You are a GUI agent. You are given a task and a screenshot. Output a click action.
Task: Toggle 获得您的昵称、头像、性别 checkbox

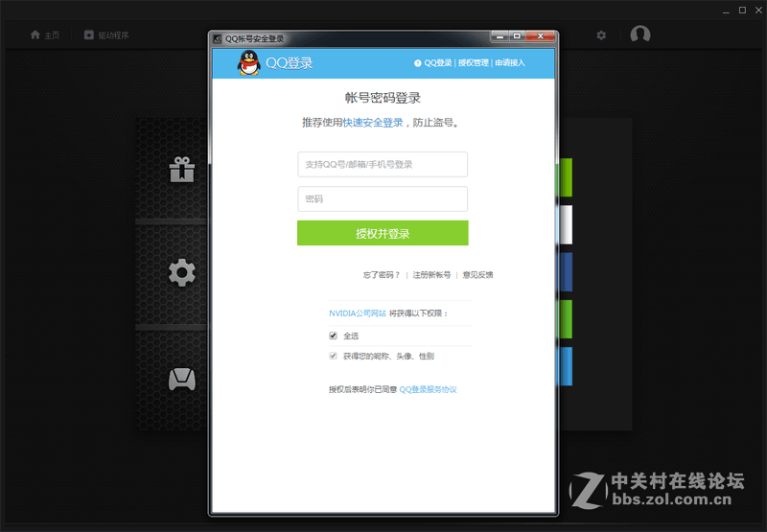point(333,356)
